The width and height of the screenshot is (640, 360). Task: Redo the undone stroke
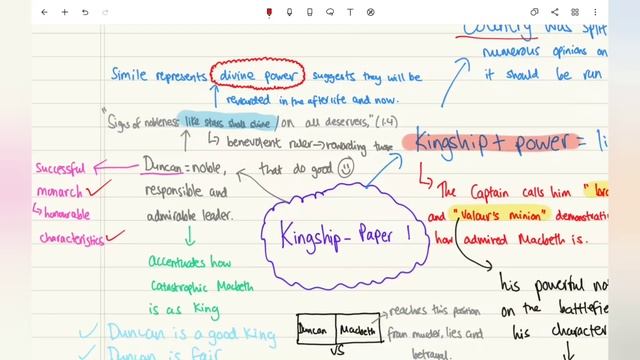pos(105,12)
